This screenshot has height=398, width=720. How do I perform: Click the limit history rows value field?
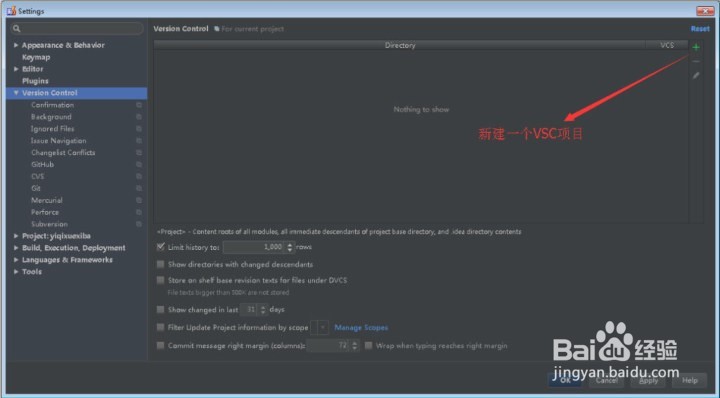(x=254, y=247)
